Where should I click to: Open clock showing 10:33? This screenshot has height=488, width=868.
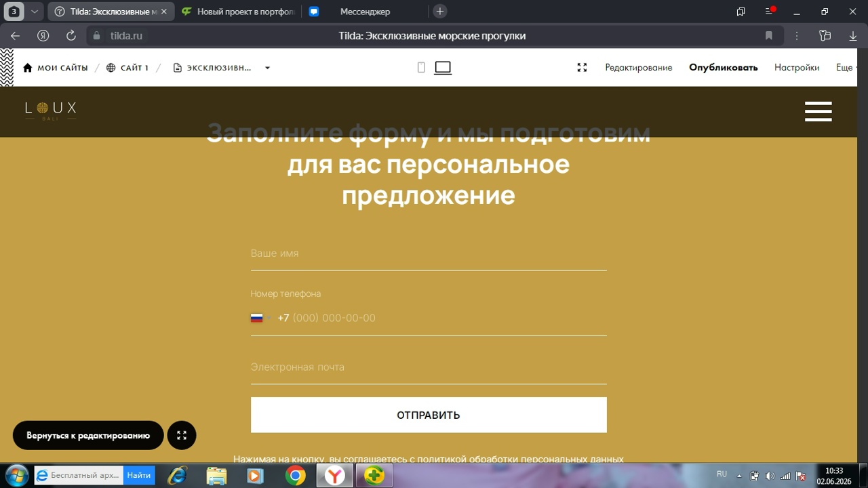click(834, 476)
